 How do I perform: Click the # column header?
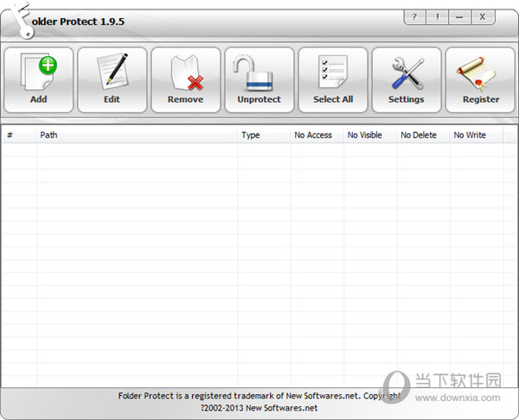(x=19, y=135)
